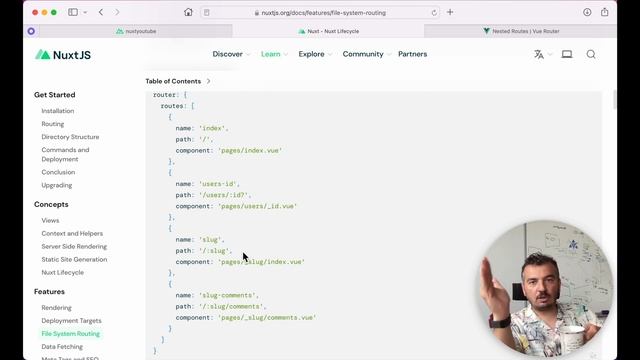Click the Get Started section heading
The image size is (640, 360).
point(55,95)
